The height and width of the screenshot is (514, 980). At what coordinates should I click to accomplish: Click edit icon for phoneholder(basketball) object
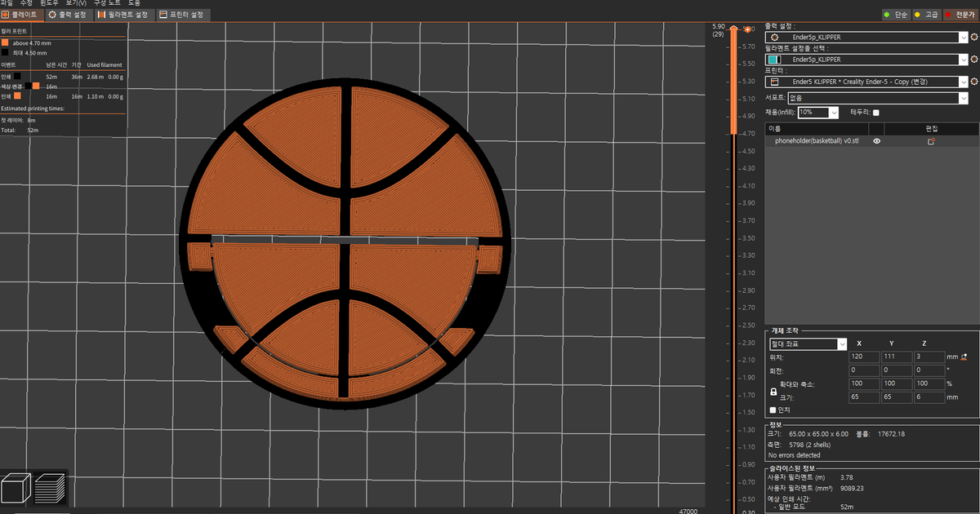(x=931, y=140)
